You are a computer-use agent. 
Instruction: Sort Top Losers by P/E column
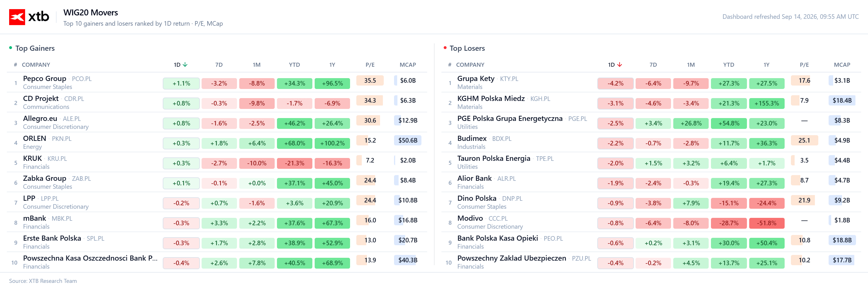[x=804, y=65]
